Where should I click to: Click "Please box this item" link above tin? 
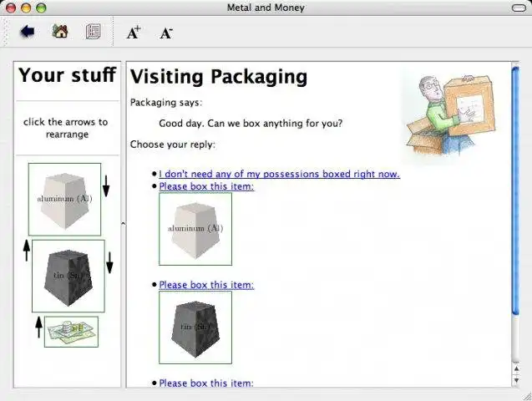pyautogui.click(x=206, y=285)
